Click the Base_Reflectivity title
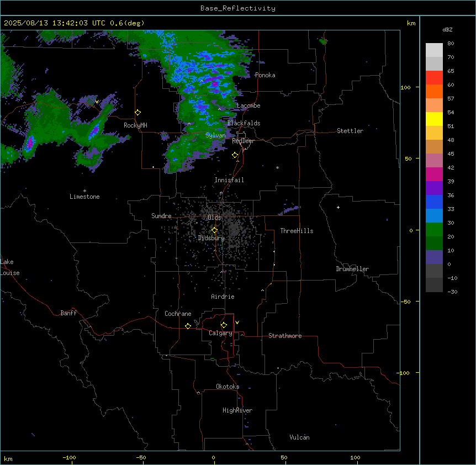The image size is (476, 465). click(238, 8)
